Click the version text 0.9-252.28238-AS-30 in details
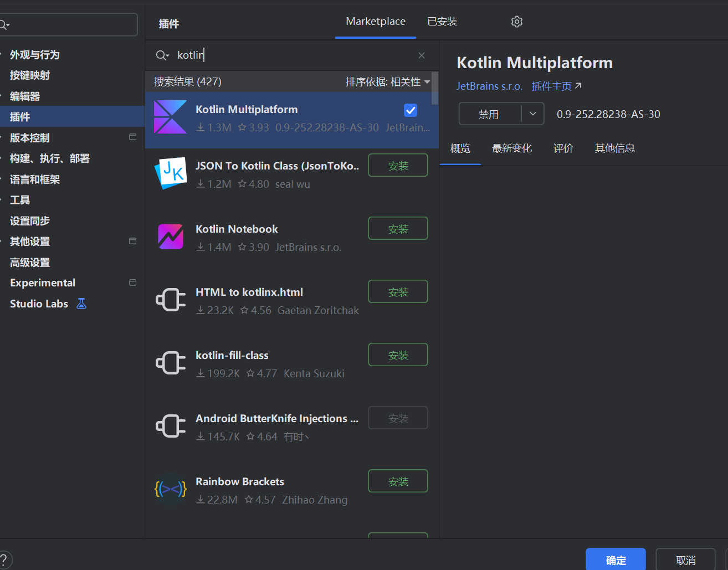 (x=608, y=114)
